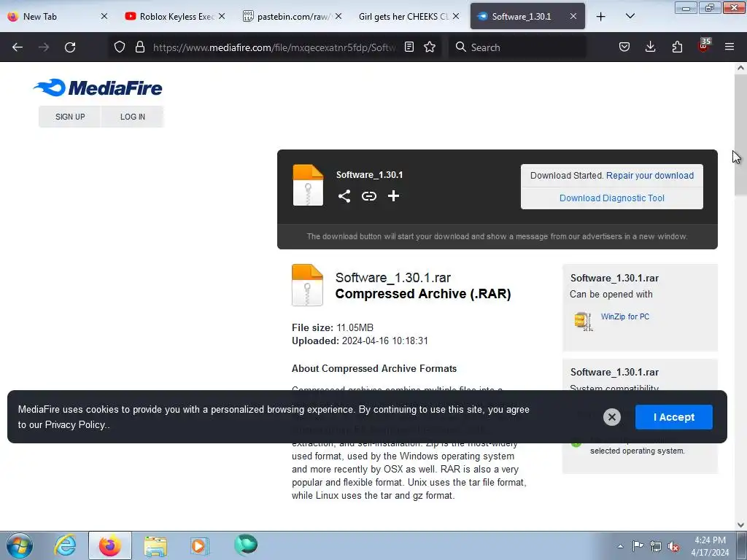Close the Roblox Keyless Exec tab
This screenshot has height=560, width=747.
point(222,16)
